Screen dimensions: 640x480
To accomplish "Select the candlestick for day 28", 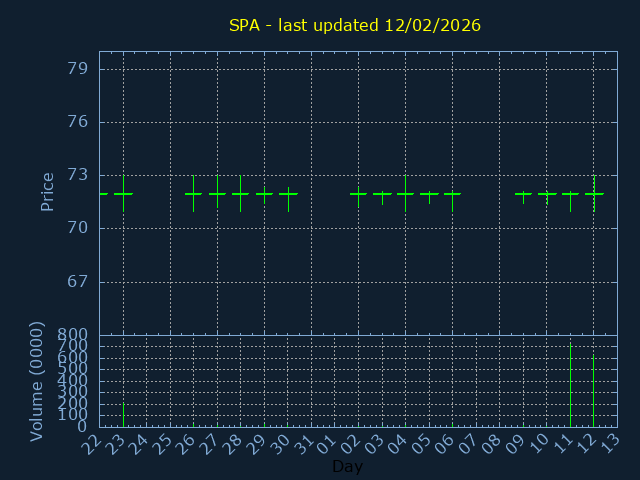I will [240, 194].
